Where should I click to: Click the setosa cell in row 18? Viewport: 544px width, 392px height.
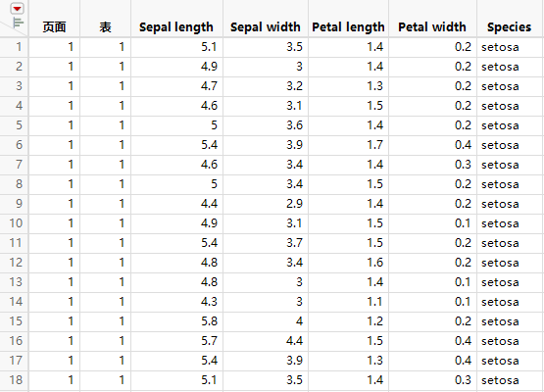click(x=510, y=380)
